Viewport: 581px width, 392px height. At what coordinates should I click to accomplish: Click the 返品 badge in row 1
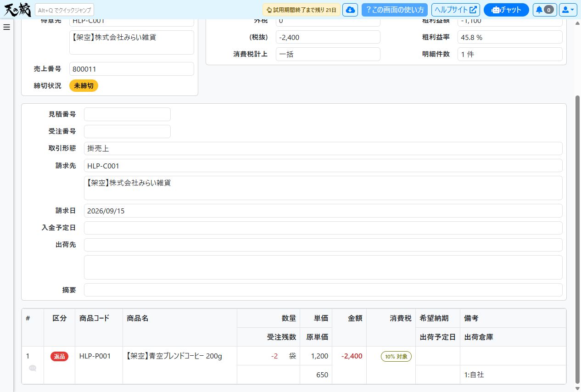pos(59,356)
